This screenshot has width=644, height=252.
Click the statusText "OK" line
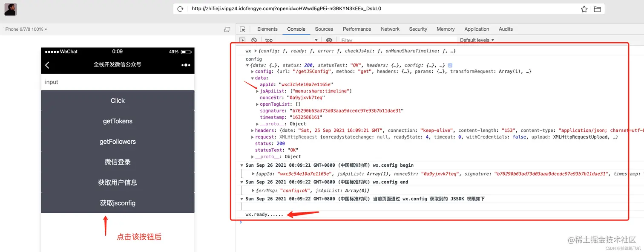click(276, 150)
